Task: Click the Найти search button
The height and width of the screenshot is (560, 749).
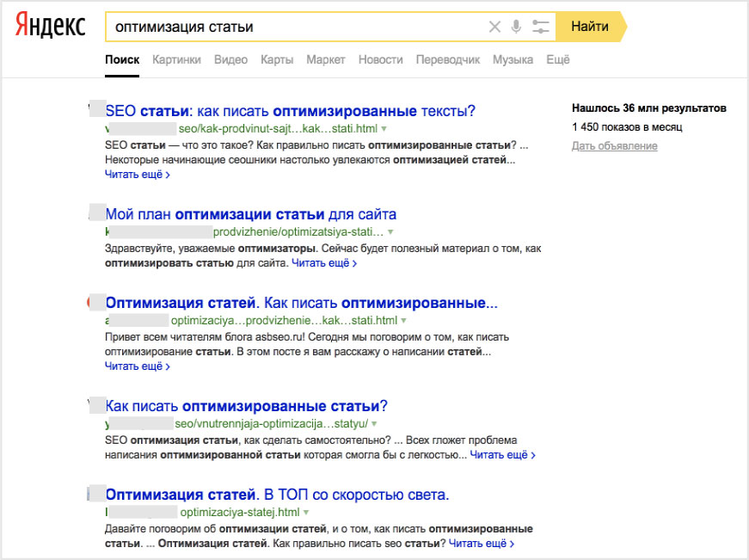Action: 591,27
